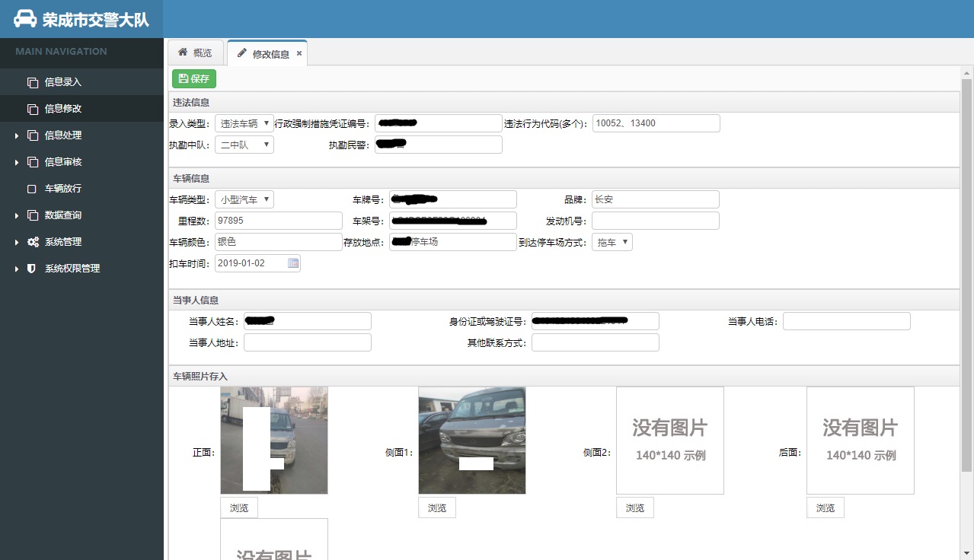Viewport: 974px width, 560px height.
Task: Expand the 信息审核 menu arrow
Action: [17, 162]
